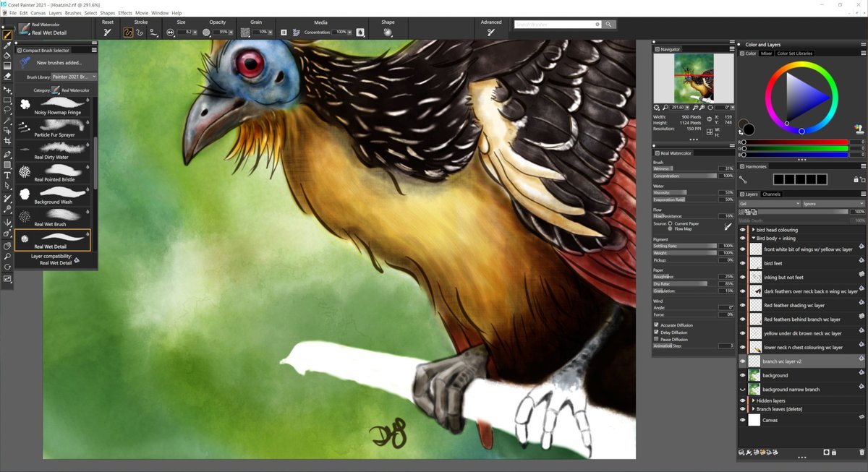Select the Magnifier tool in toolbox
The width and height of the screenshot is (868, 472).
point(7,257)
